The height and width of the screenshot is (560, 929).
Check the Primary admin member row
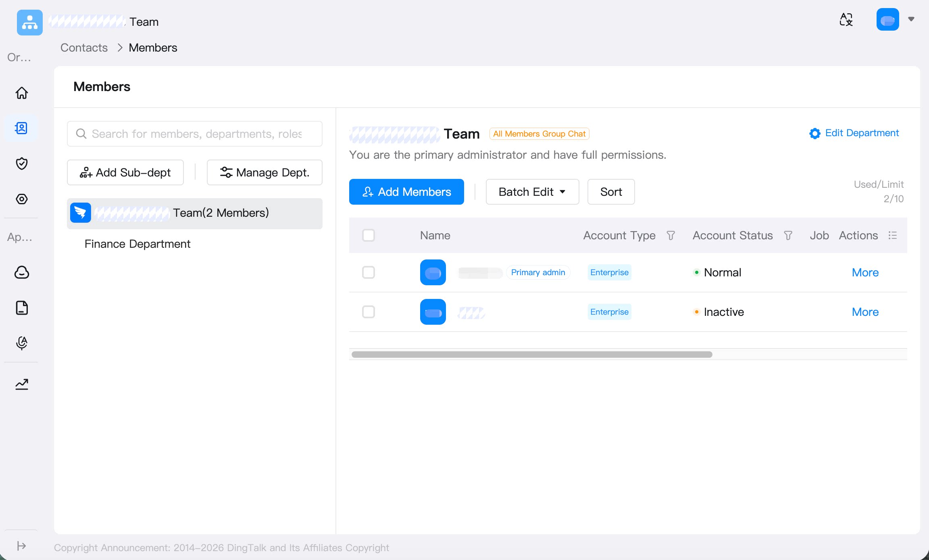pos(369,272)
